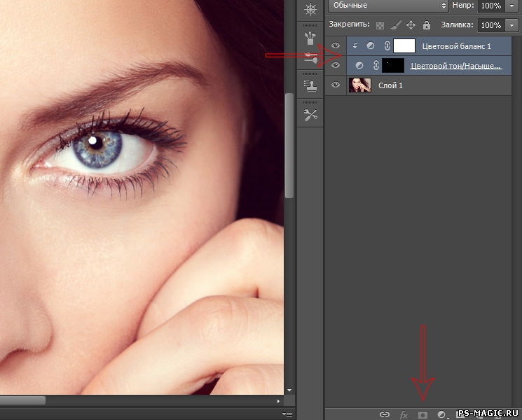Click the new adjustment layer icon
522x420 pixels.
(x=441, y=414)
